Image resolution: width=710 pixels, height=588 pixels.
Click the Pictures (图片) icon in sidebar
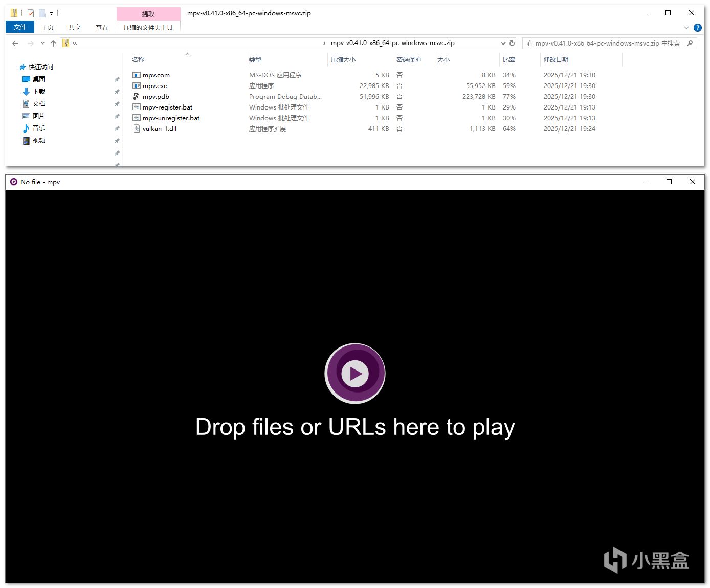click(26, 116)
